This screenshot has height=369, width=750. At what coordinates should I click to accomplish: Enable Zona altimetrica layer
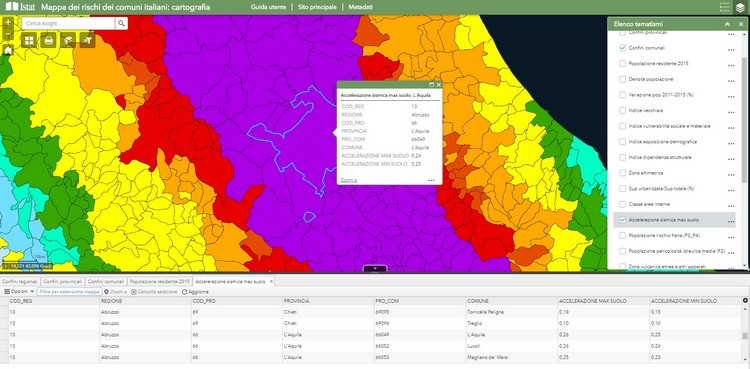pos(622,173)
